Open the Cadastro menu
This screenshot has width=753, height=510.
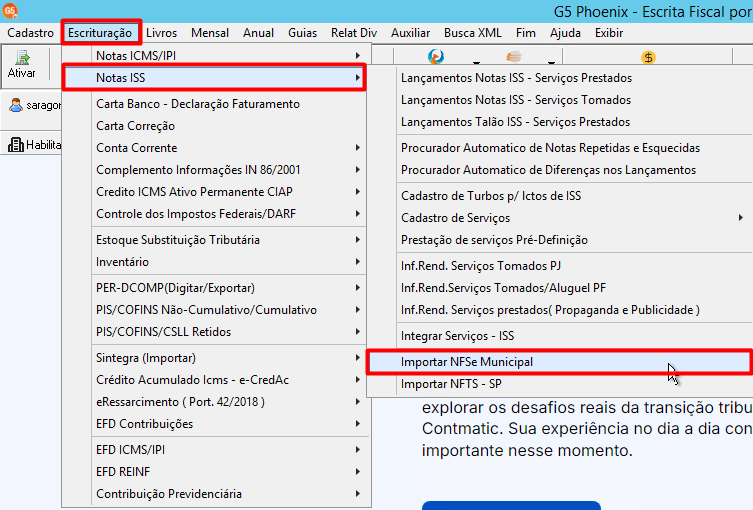(x=30, y=33)
